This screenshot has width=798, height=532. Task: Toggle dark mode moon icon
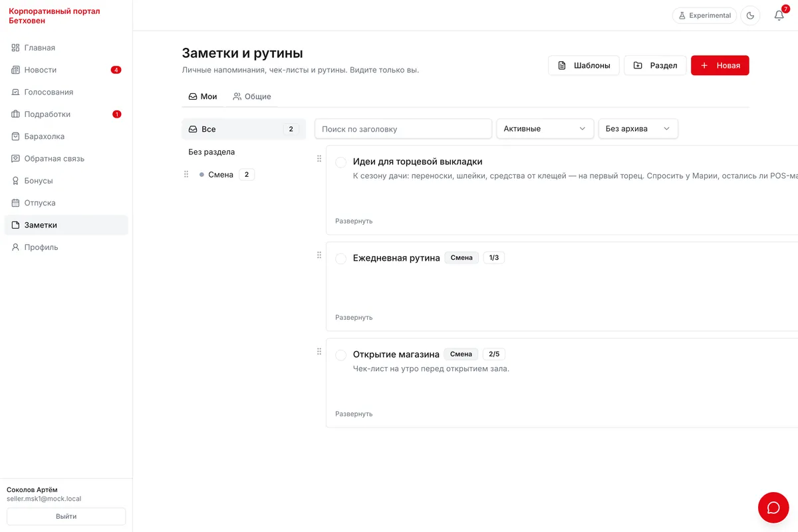coord(750,15)
